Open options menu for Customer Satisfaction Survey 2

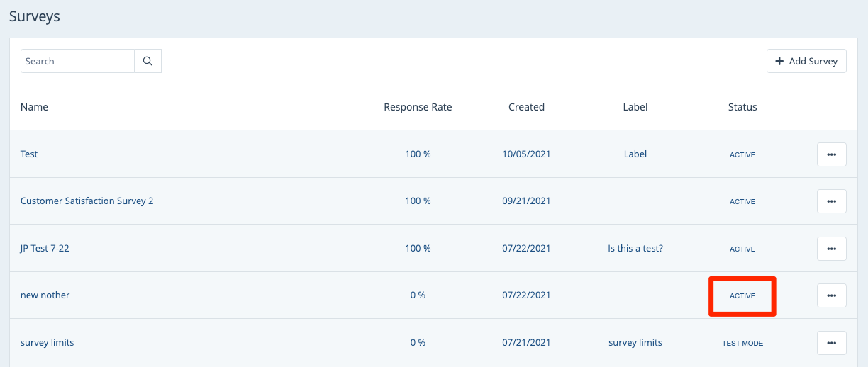[x=831, y=201]
